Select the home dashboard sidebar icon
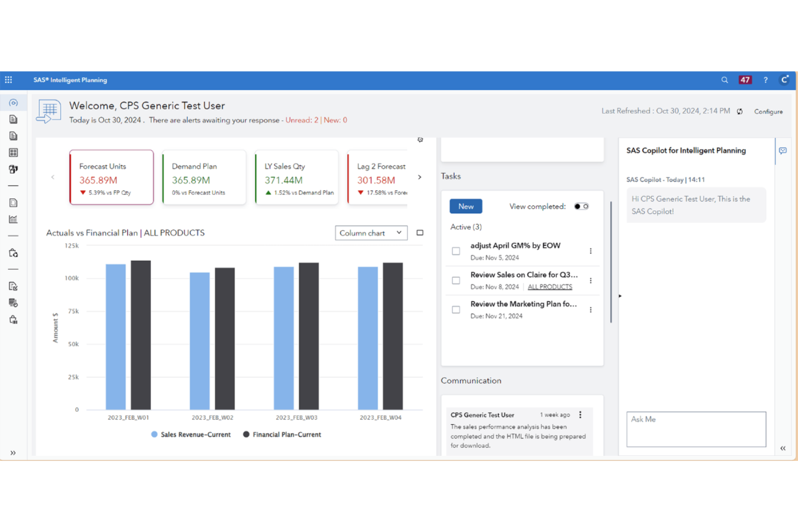This screenshot has width=798, height=532. [13, 102]
